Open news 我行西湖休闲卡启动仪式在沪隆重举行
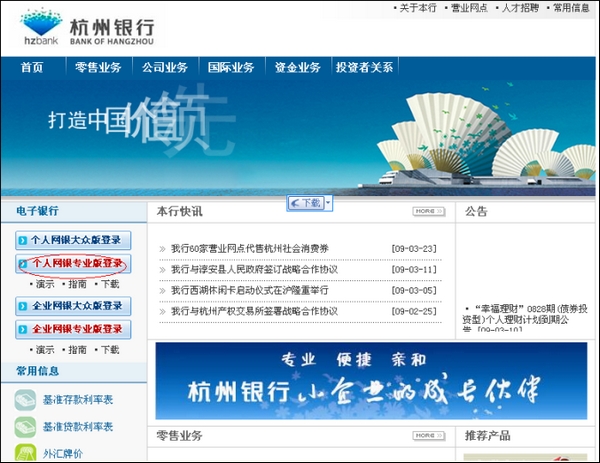 click(250, 290)
